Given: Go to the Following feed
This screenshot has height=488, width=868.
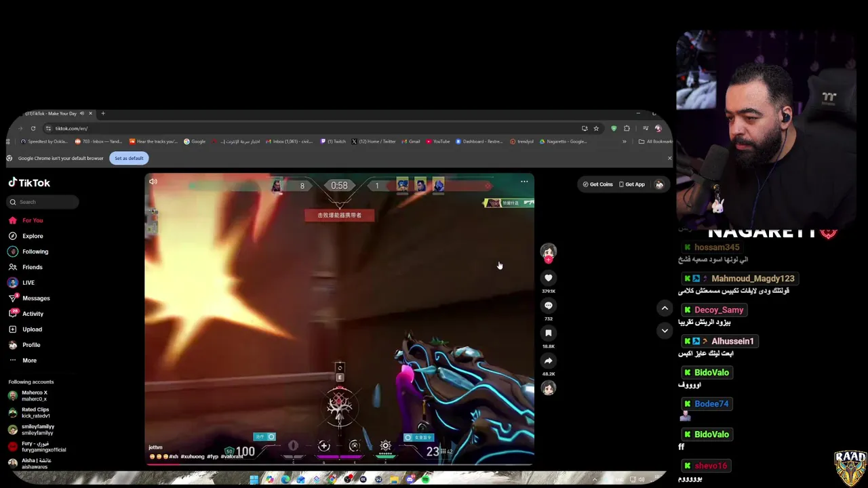Looking at the screenshot, I should pyautogui.click(x=28, y=251).
